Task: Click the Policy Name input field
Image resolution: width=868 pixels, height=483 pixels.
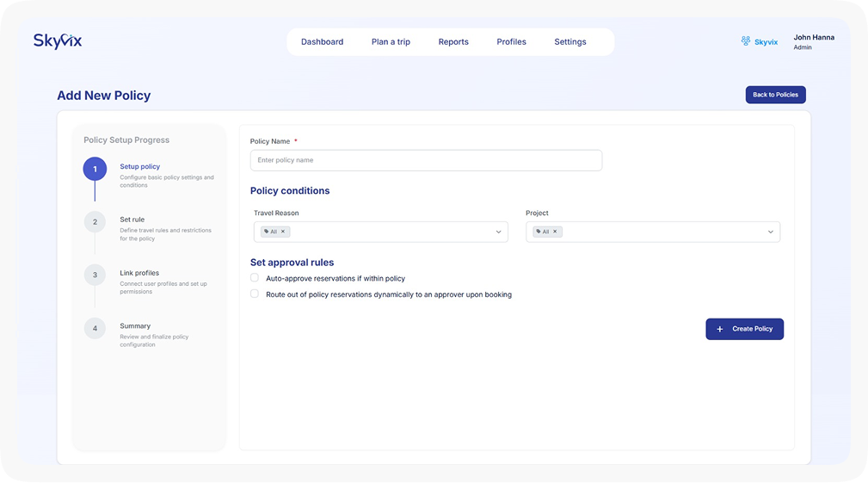Action: 426,160
